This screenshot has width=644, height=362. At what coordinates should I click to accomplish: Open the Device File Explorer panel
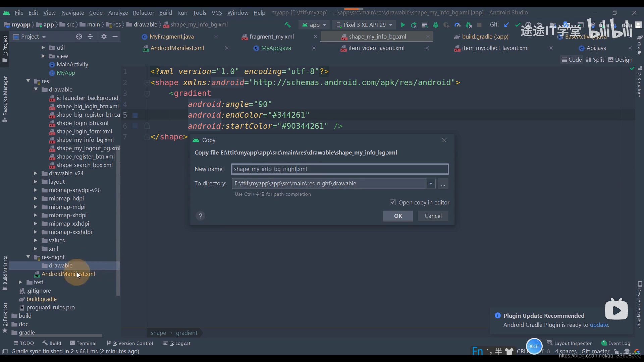pyautogui.click(x=640, y=305)
